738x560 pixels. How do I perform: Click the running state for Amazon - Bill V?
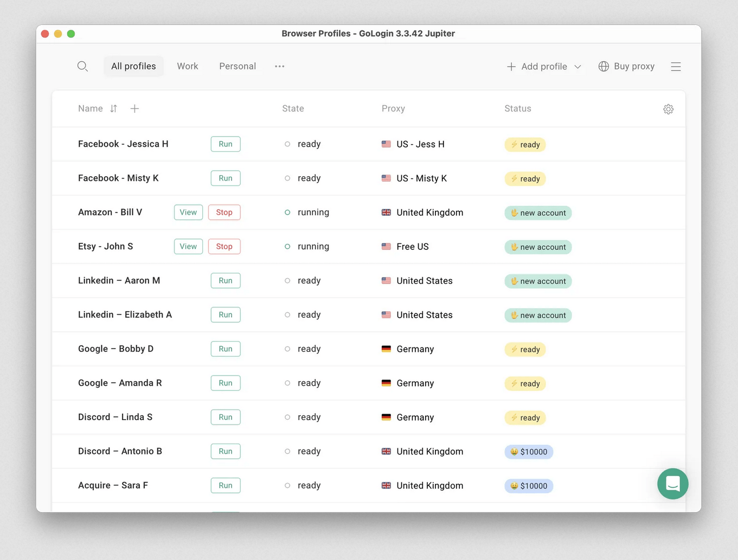313,213
